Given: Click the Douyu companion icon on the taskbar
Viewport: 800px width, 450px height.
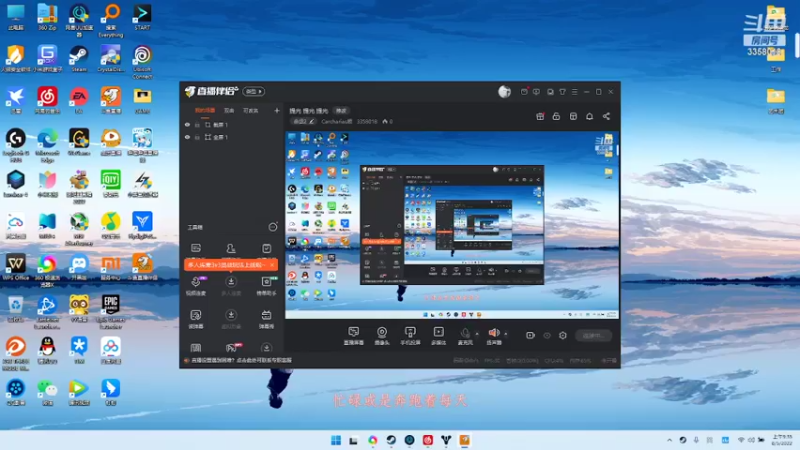Looking at the screenshot, I should pos(464,440).
